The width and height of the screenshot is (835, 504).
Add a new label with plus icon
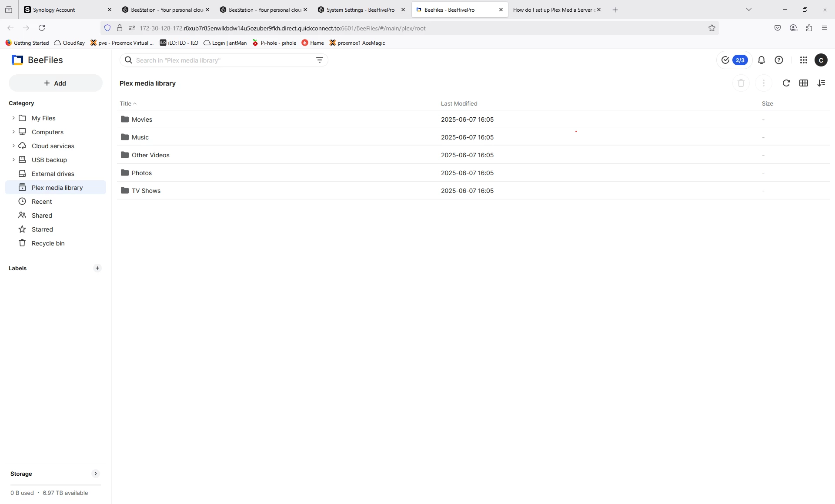[97, 268]
